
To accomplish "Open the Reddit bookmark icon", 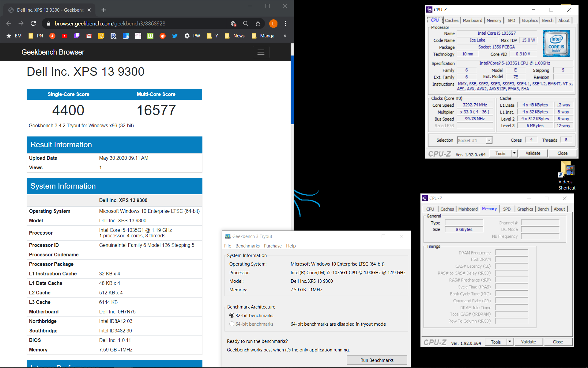I will [162, 36].
